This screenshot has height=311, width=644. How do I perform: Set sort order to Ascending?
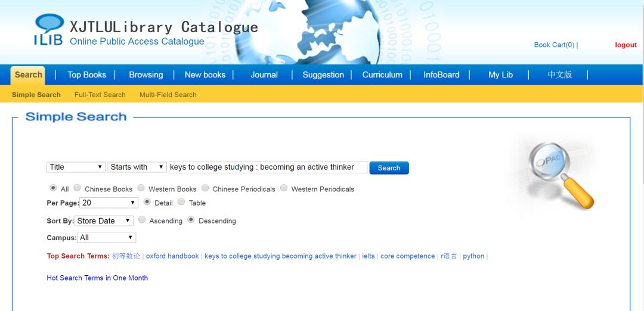pyautogui.click(x=142, y=219)
